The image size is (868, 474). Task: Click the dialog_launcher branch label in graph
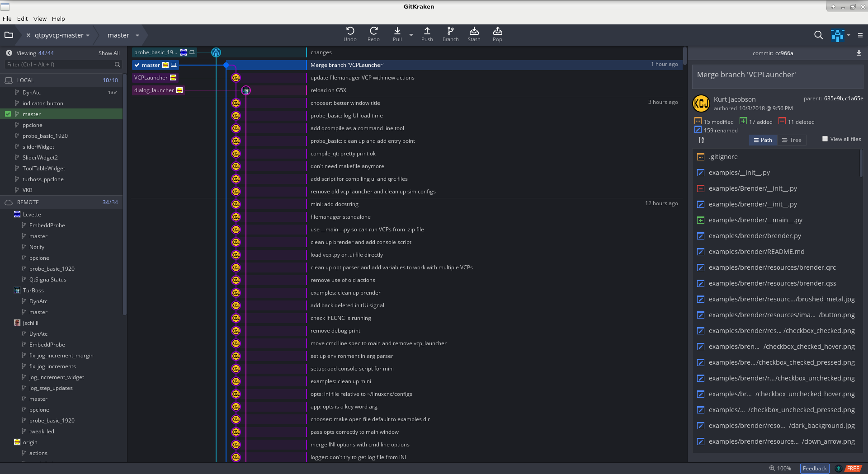point(158,90)
